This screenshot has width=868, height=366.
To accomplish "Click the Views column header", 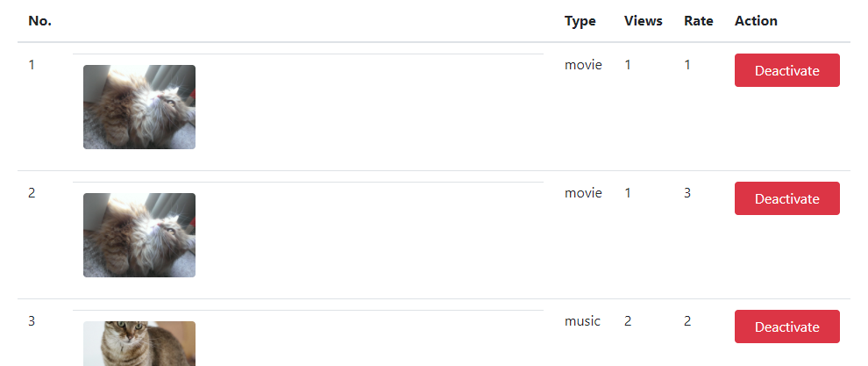I will click(644, 21).
